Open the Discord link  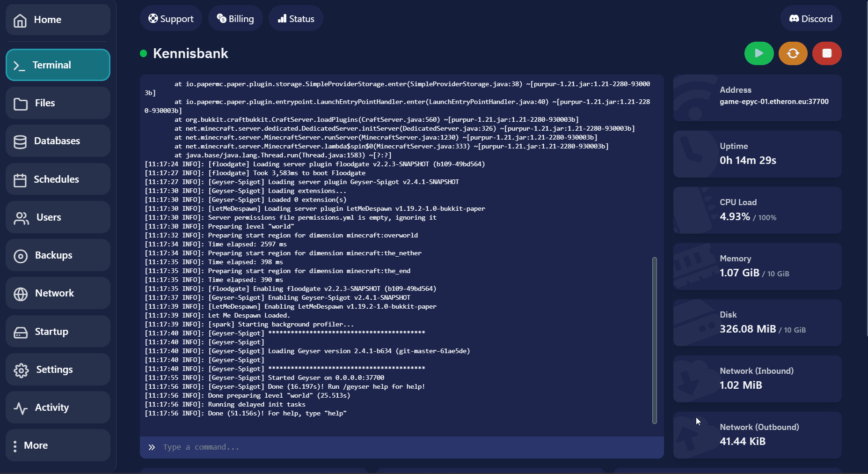(810, 19)
